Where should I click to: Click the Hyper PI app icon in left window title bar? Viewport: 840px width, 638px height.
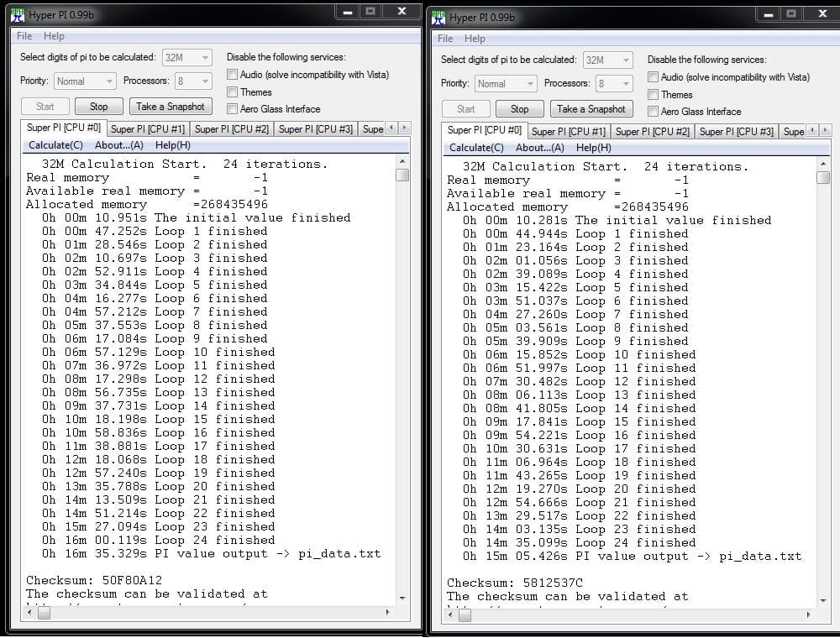click(x=18, y=15)
